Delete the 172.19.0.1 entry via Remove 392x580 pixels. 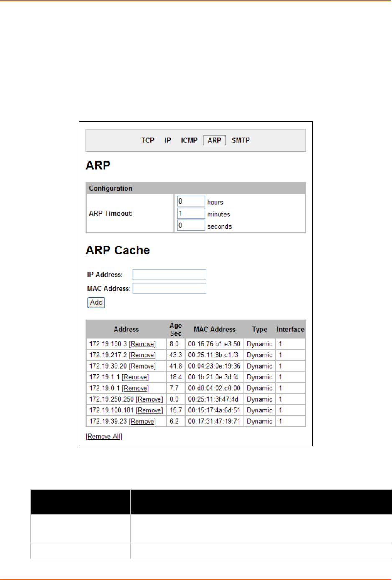[x=135, y=388]
